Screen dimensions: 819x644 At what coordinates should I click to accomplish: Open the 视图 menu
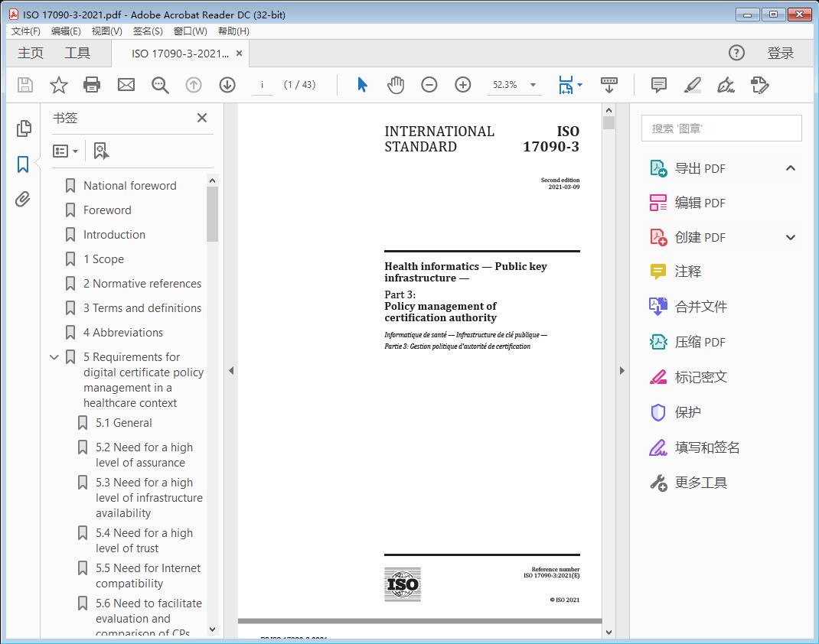tap(106, 31)
